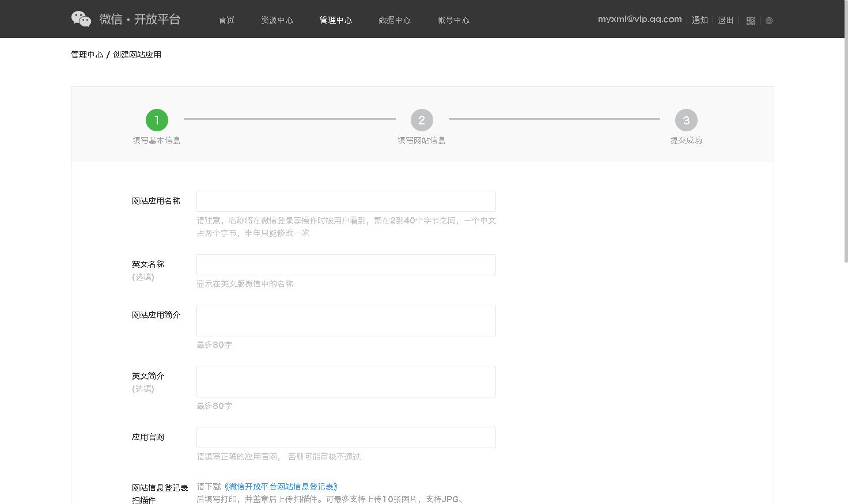
Task: Open the 资源中心 menu item
Action: coord(277,20)
